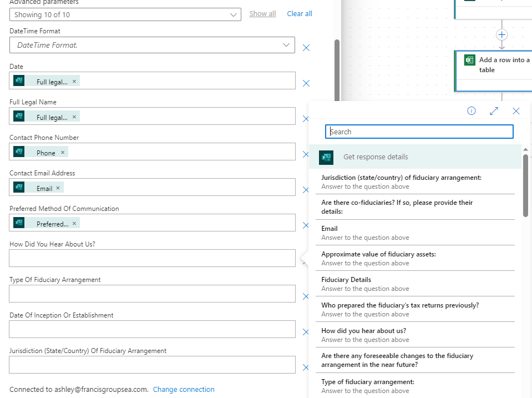Click the Forms icon in the Phone token
Viewport: 532px width, 398px height.
point(19,152)
